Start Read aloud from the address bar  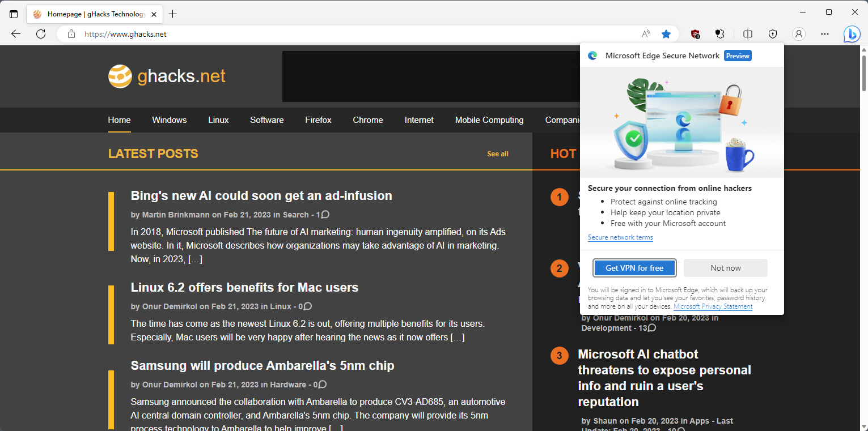[x=646, y=34]
